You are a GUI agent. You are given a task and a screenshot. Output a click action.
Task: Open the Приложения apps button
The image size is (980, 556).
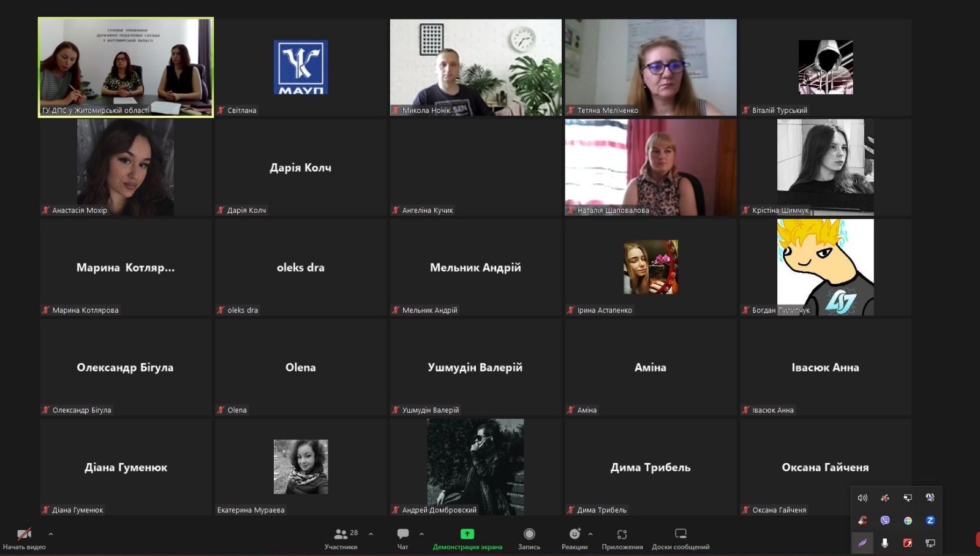[x=622, y=538]
